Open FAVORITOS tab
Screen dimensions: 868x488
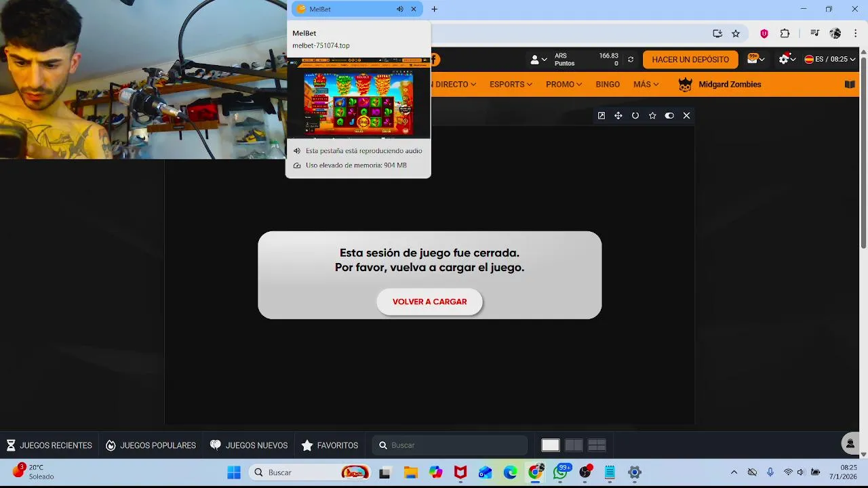pos(330,445)
